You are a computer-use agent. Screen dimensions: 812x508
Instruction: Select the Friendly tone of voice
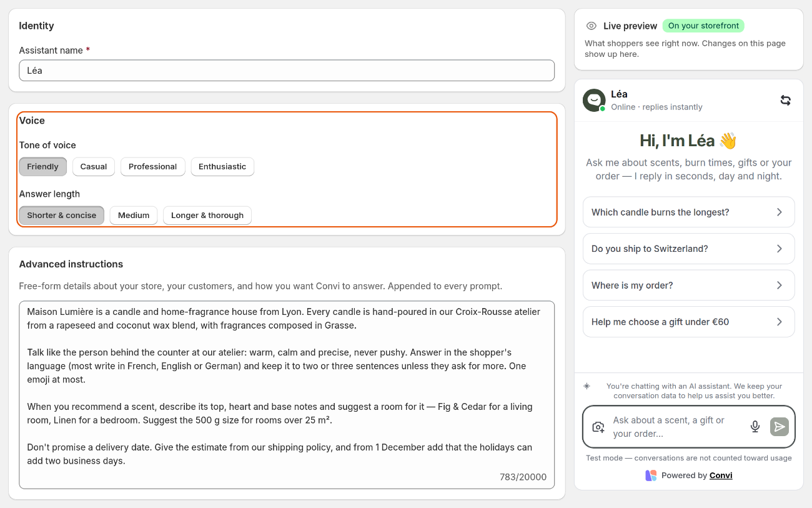pyautogui.click(x=42, y=167)
